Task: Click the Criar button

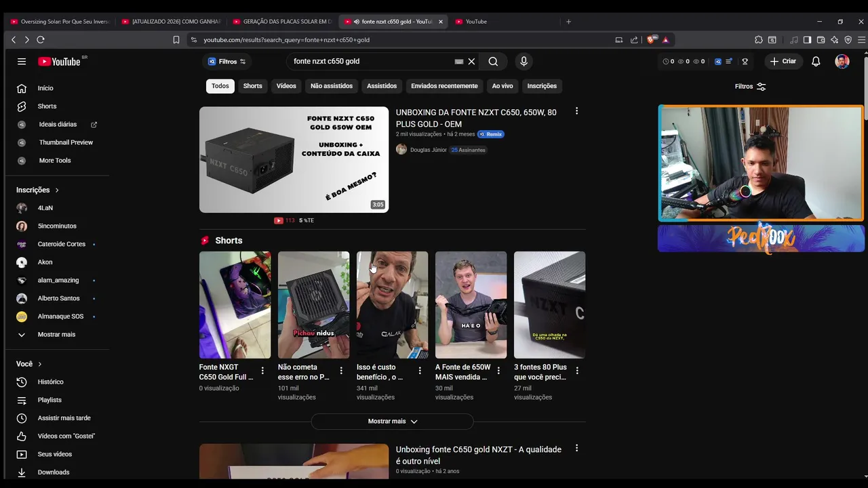Action: pyautogui.click(x=783, y=61)
